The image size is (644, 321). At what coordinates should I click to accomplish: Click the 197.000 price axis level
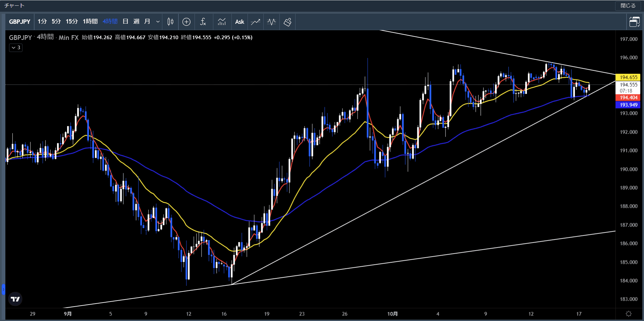tap(629, 39)
